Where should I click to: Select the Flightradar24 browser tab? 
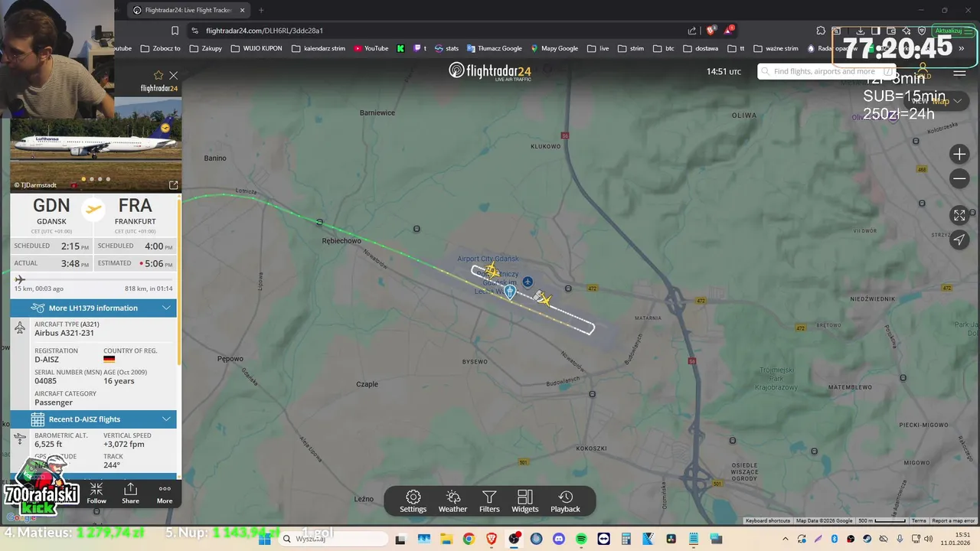tap(188, 10)
